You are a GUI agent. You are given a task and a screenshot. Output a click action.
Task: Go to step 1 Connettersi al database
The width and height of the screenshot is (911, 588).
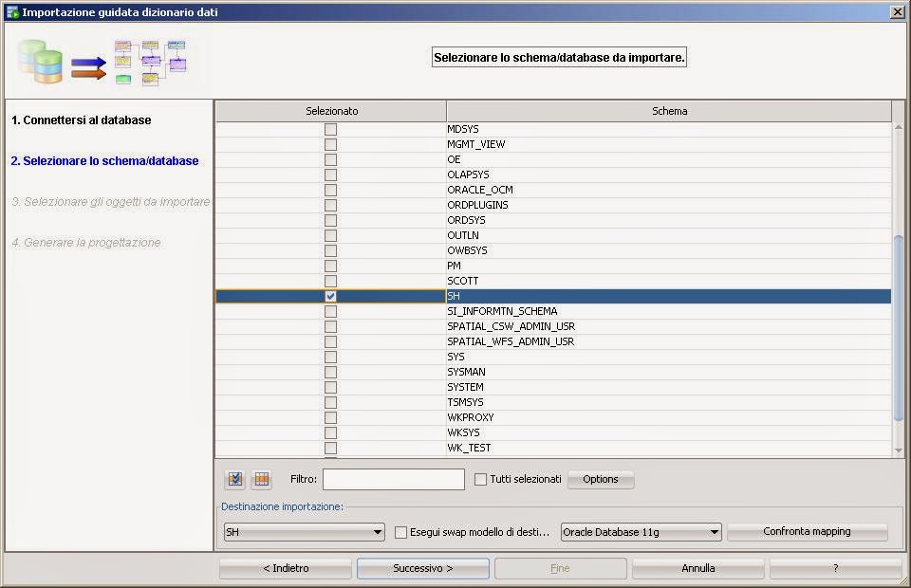pyautogui.click(x=82, y=120)
